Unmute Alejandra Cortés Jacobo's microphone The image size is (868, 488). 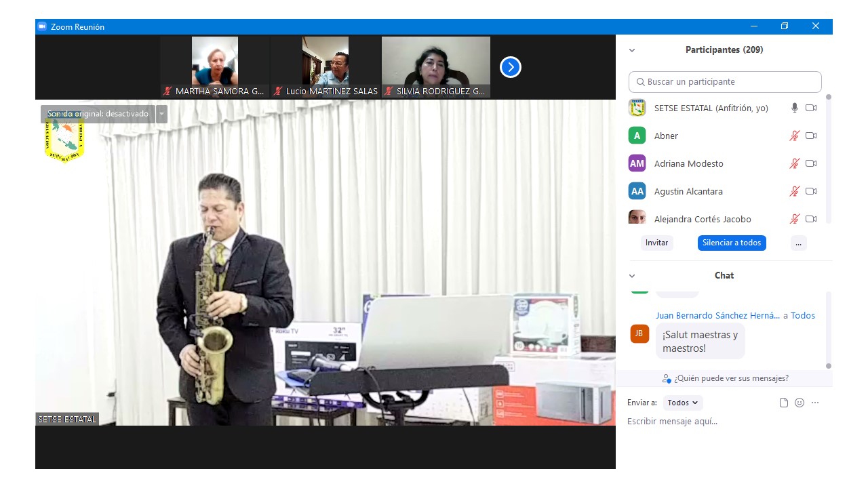click(x=795, y=219)
